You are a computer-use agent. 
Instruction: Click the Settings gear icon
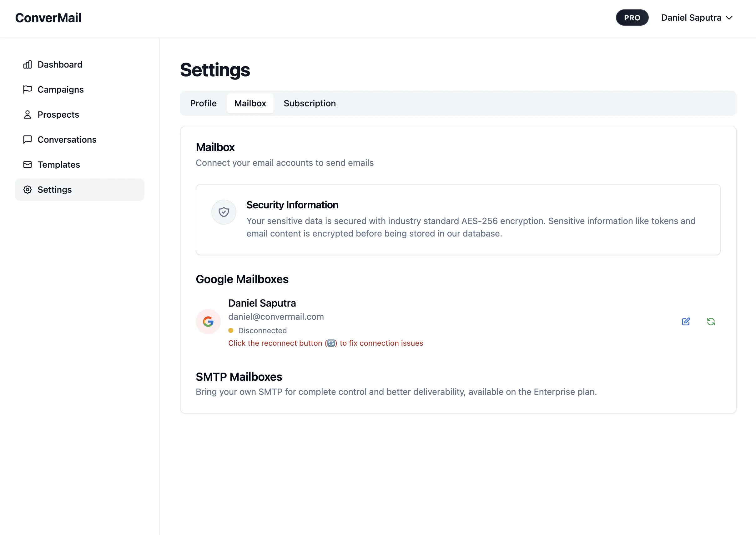point(27,190)
